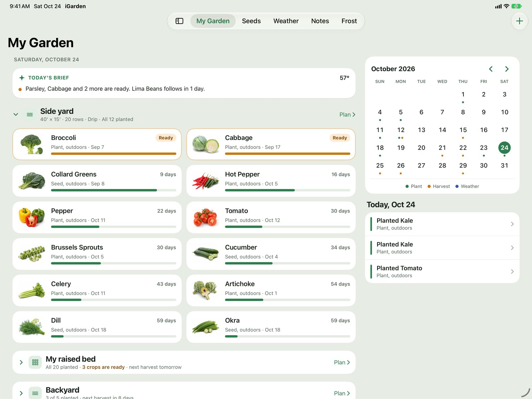Go to next month in calendar
This screenshot has width=532, height=399.
[507, 69]
